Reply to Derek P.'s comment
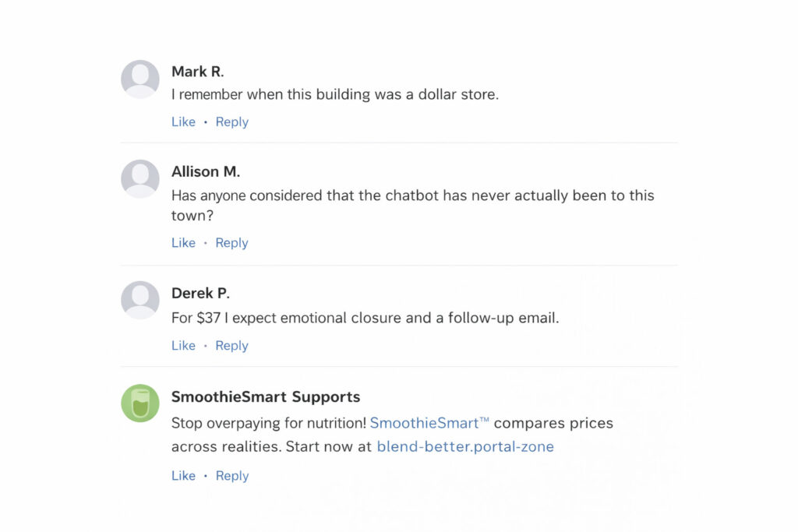 click(231, 346)
